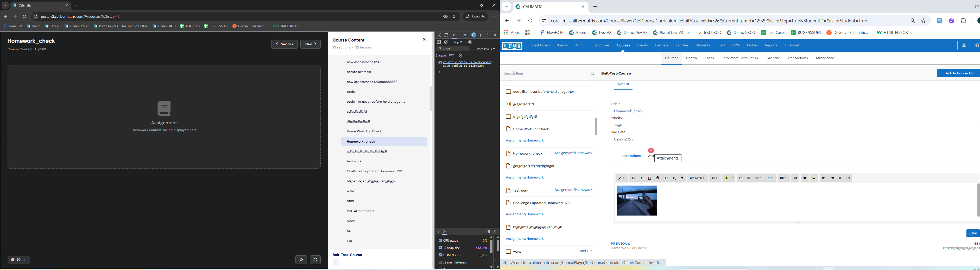Open the Details tab
This screenshot has width=980, height=270.
tap(623, 84)
